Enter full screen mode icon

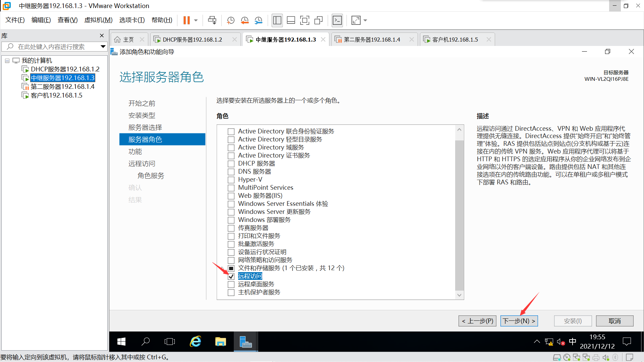click(305, 20)
